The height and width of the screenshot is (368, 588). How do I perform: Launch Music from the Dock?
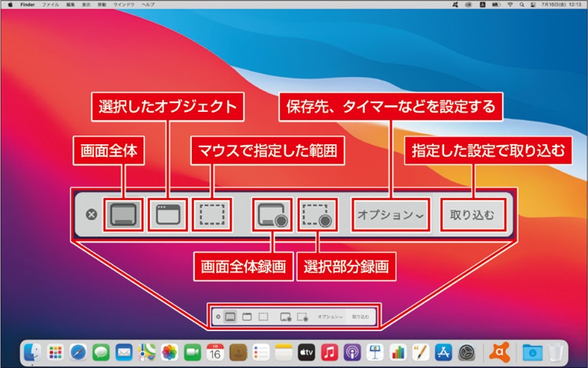[x=329, y=353]
